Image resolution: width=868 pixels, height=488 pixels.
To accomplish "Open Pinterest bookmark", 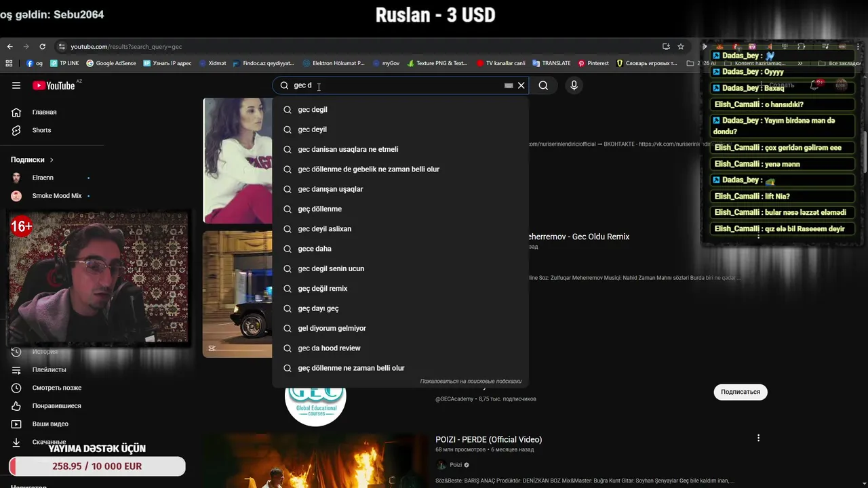I will coord(593,63).
